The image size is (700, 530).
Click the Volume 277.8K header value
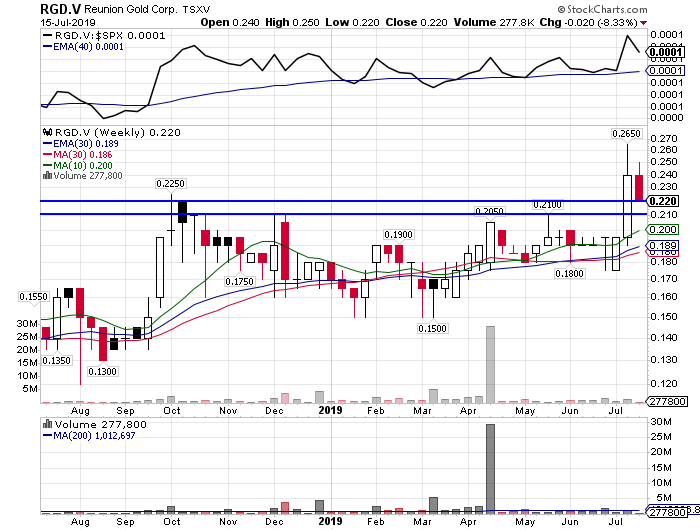point(494,22)
